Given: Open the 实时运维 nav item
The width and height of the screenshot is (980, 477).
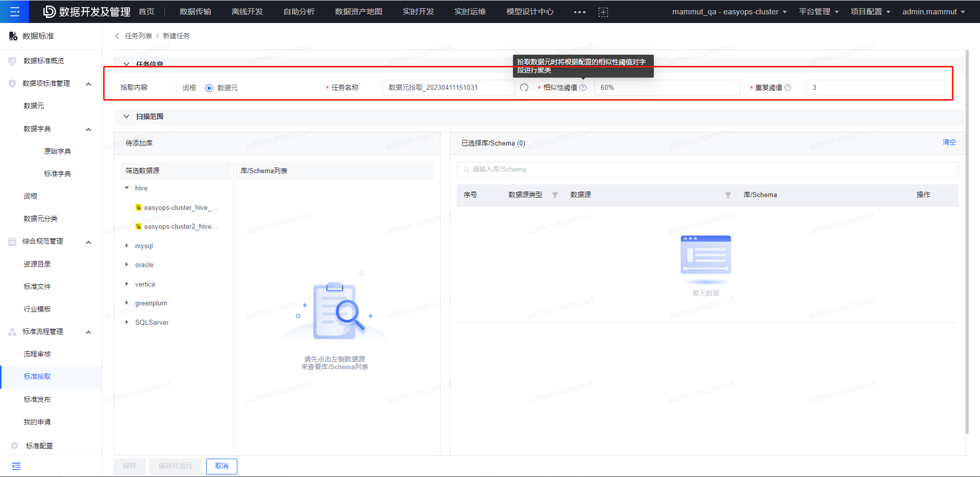Looking at the screenshot, I should point(470,11).
